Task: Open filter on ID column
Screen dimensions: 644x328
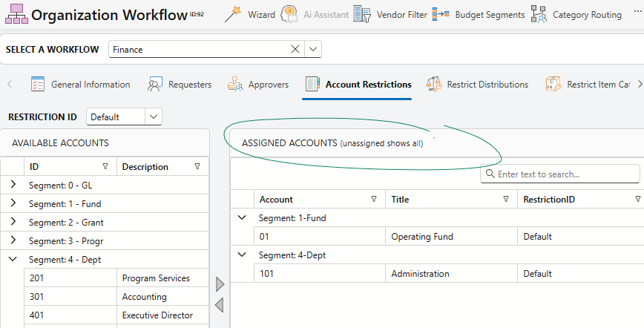Action: pos(105,166)
